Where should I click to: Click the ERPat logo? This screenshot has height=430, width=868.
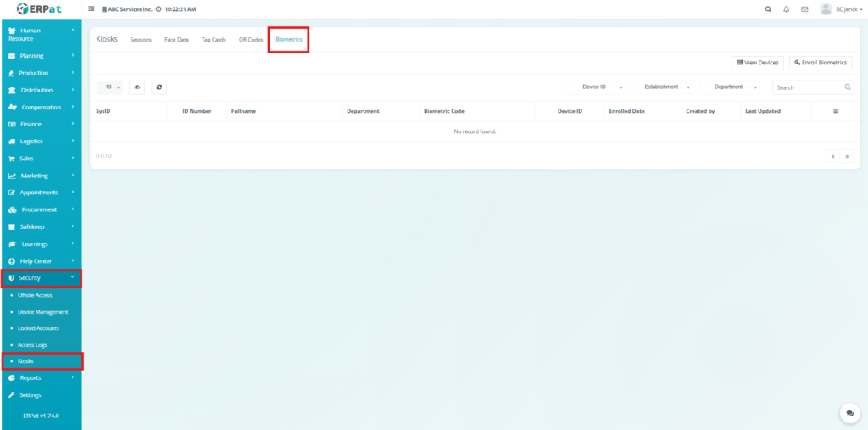40,9
